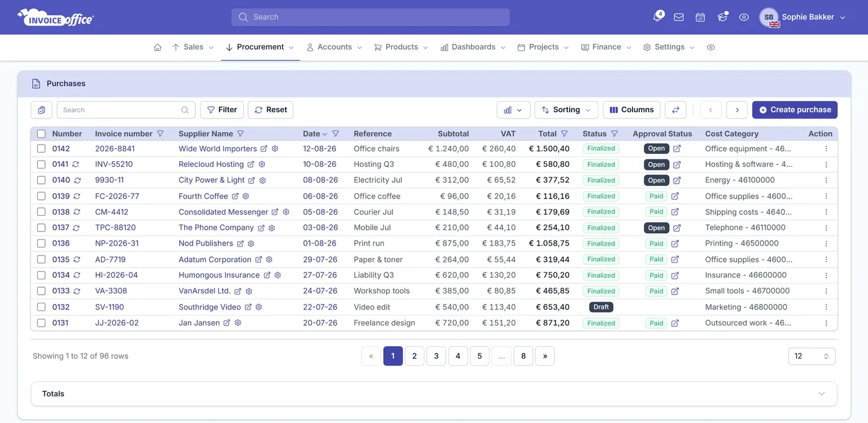Go to the home icon in navigation
The height and width of the screenshot is (423, 868).
[x=157, y=47]
